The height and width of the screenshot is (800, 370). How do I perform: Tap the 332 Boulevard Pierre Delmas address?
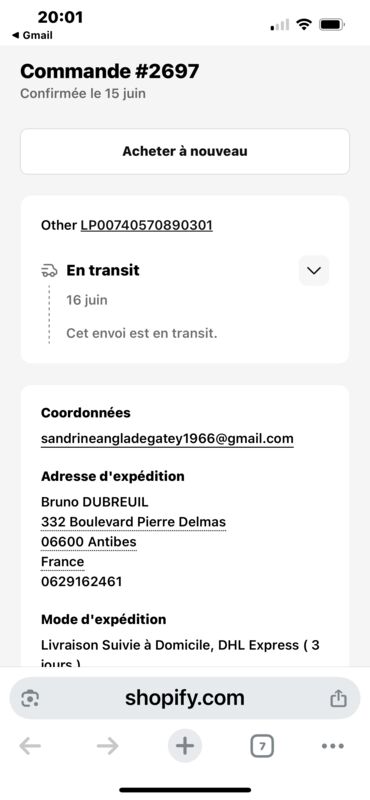click(133, 522)
